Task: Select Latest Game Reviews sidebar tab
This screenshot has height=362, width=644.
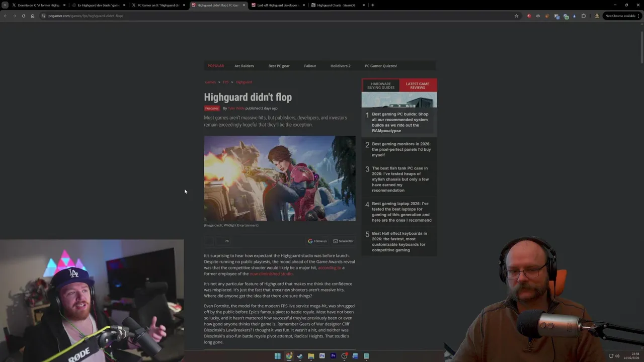Action: tap(418, 85)
